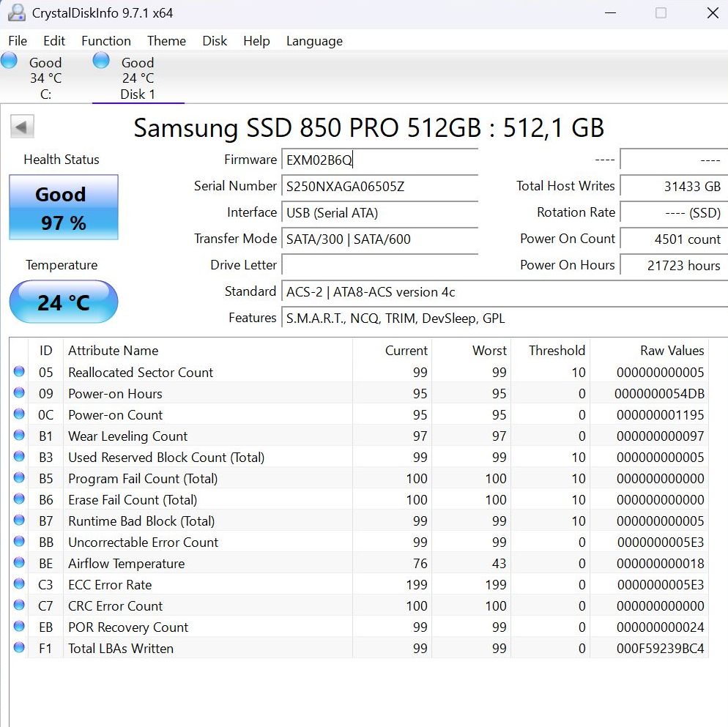
Task: Open the Disk menu
Action: click(x=215, y=41)
